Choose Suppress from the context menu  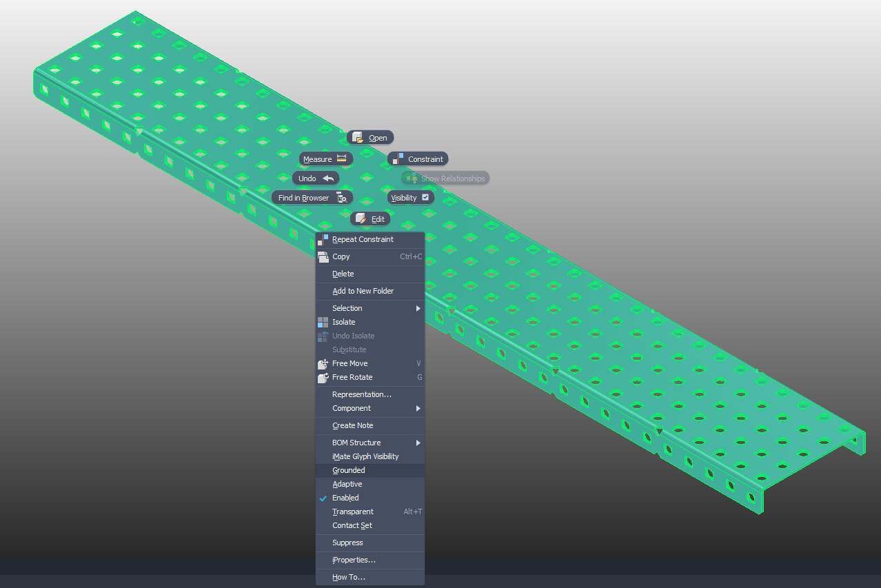(x=370, y=543)
